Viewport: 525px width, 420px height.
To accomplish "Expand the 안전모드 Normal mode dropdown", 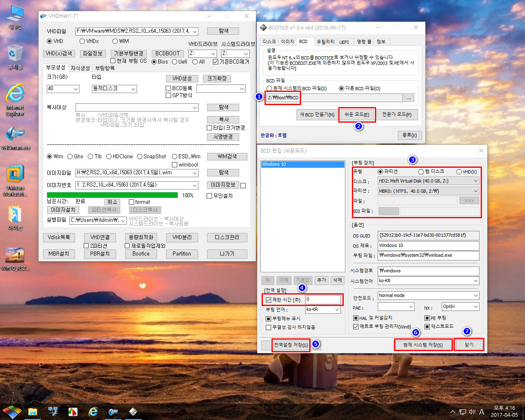I will [x=475, y=295].
